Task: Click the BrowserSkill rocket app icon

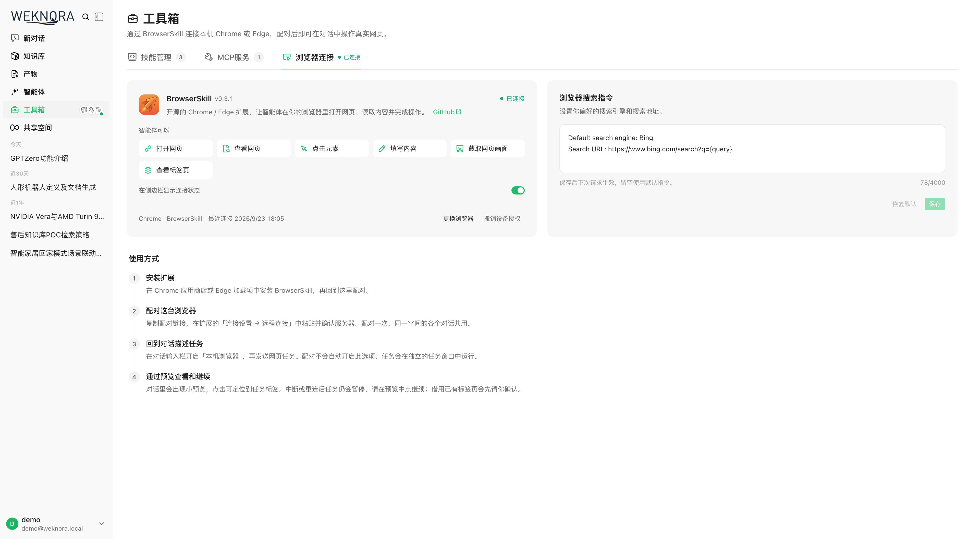Action: click(149, 105)
